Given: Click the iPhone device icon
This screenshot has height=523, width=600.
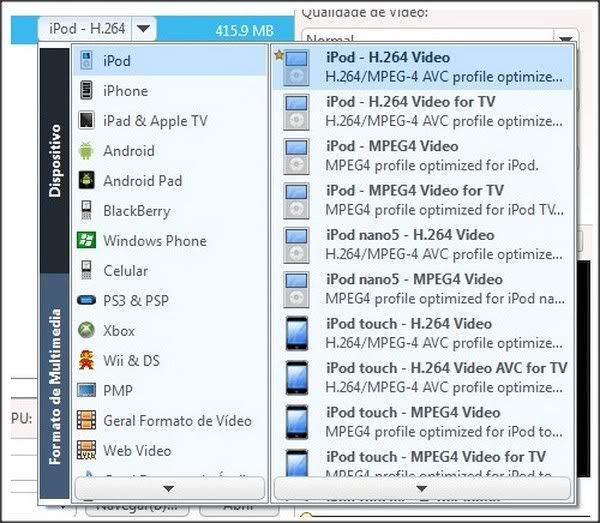Looking at the screenshot, I should tap(86, 90).
